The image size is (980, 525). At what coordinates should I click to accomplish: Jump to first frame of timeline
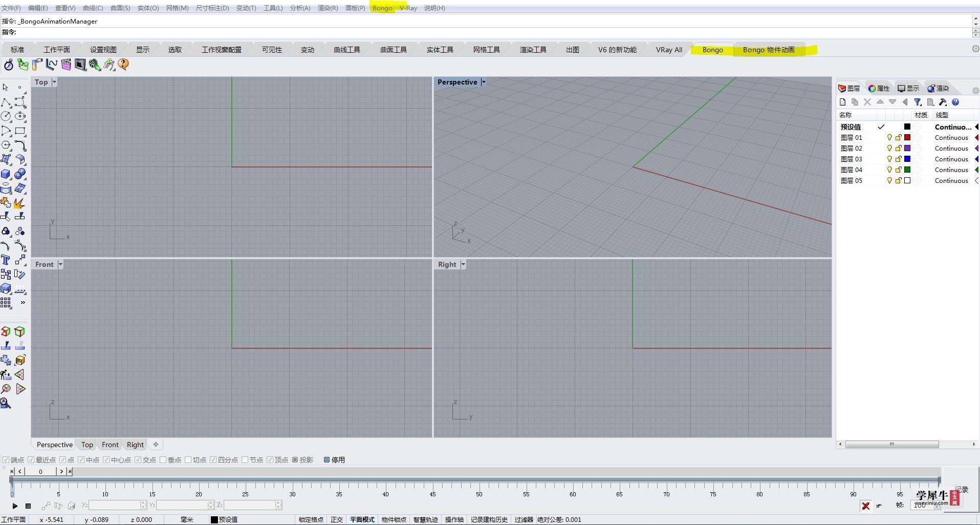[12, 471]
